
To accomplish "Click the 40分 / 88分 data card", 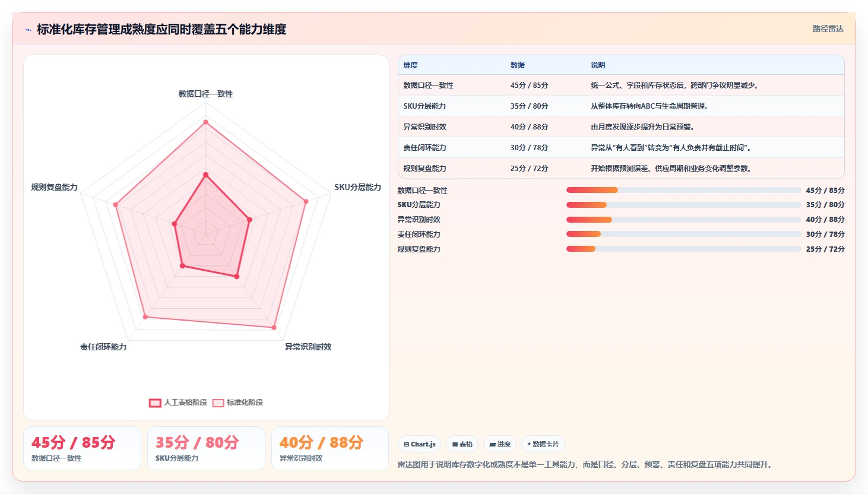I will [330, 448].
